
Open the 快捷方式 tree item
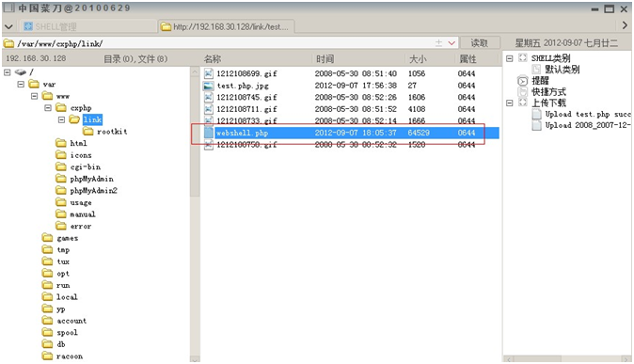548,92
